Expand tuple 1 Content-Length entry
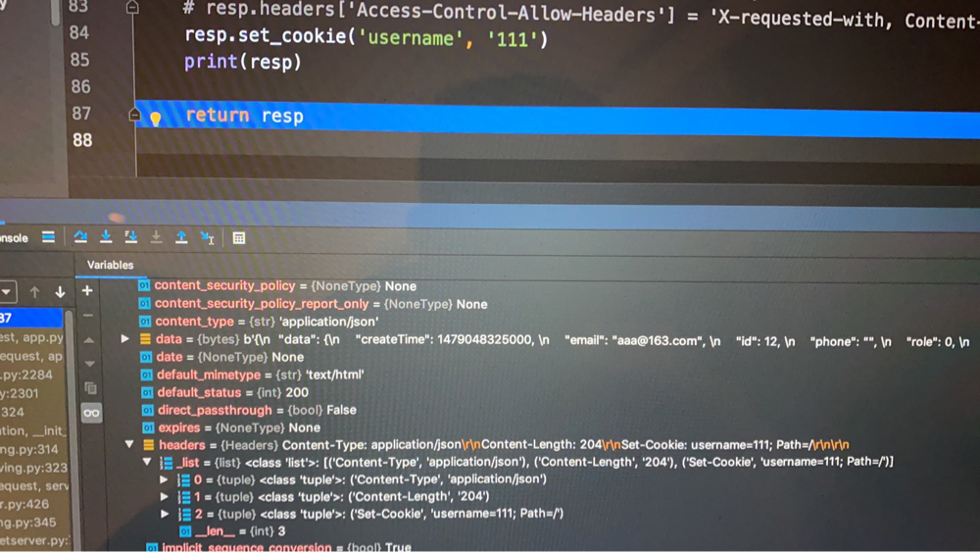 pos(165,496)
